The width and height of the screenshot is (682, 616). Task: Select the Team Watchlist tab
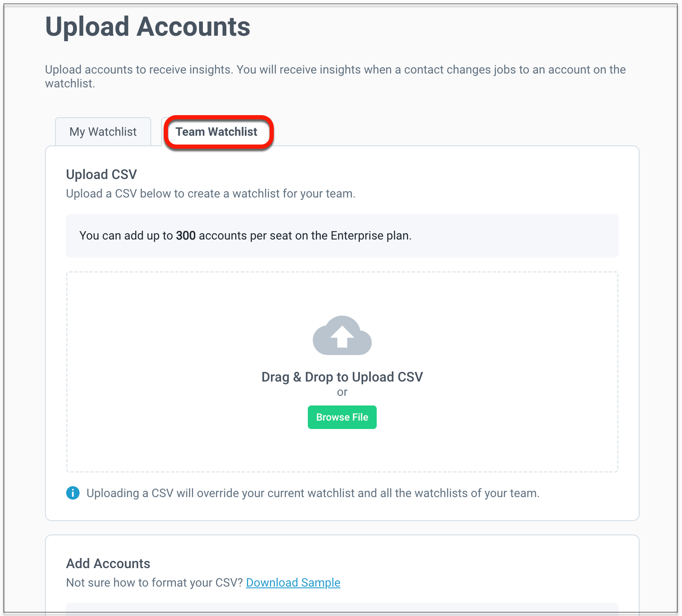pos(216,132)
